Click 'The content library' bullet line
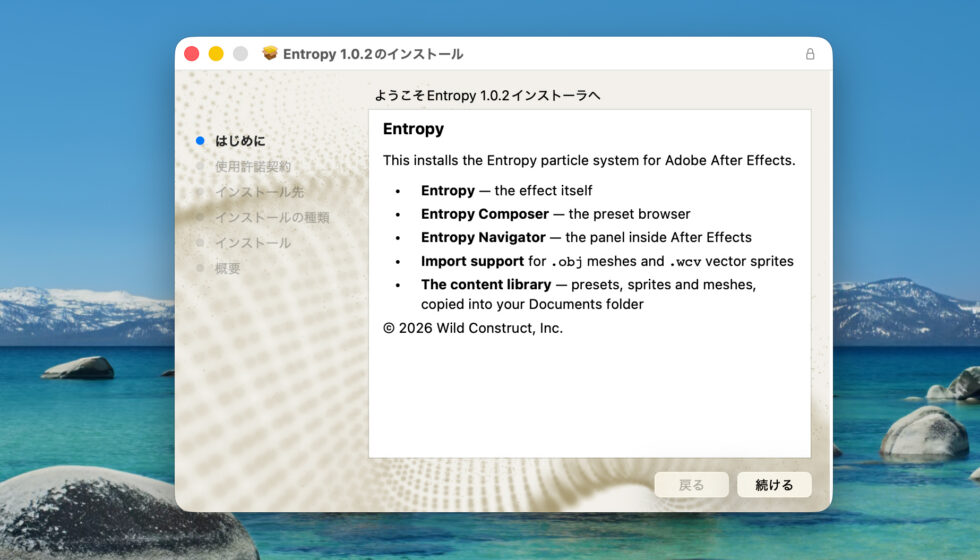Viewport: 980px width, 560px height. [588, 294]
